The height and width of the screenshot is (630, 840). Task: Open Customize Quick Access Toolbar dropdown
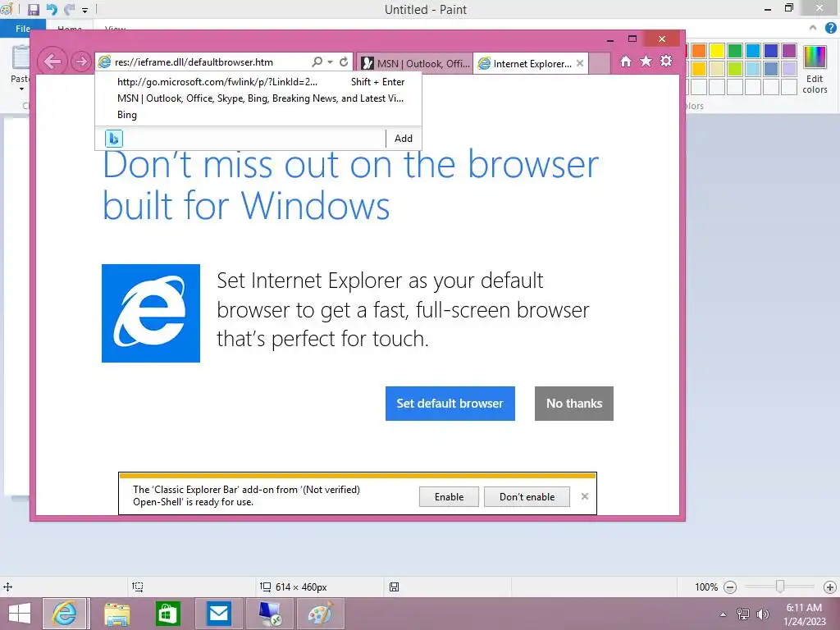click(84, 10)
